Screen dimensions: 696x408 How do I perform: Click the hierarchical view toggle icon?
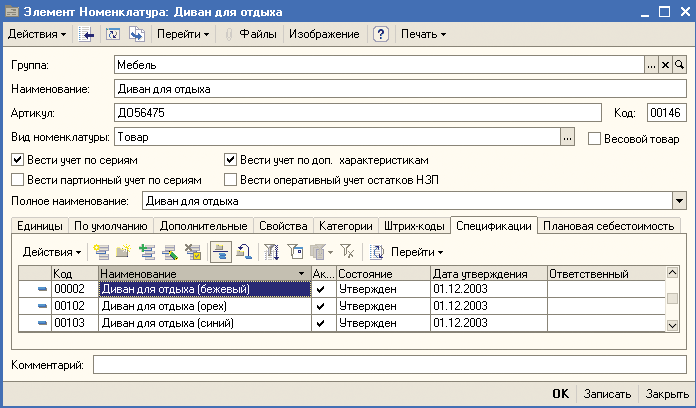click(219, 251)
